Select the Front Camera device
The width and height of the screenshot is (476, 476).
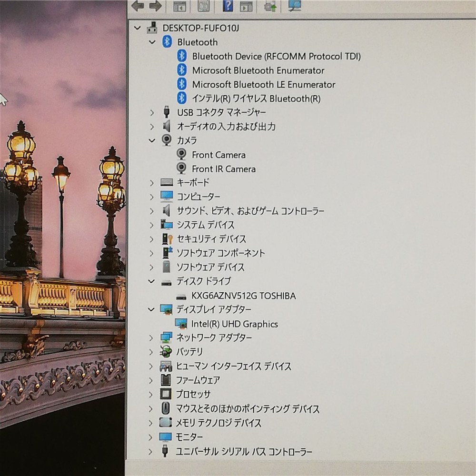tap(218, 155)
